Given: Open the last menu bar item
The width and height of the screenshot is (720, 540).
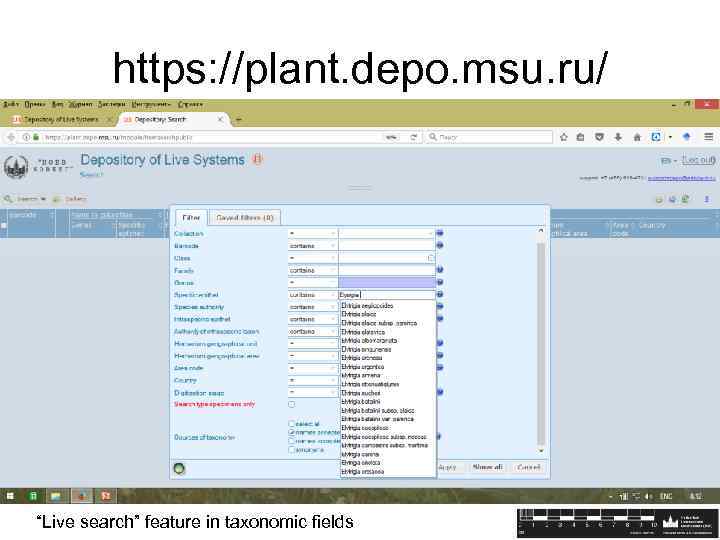Looking at the screenshot, I should [190, 104].
